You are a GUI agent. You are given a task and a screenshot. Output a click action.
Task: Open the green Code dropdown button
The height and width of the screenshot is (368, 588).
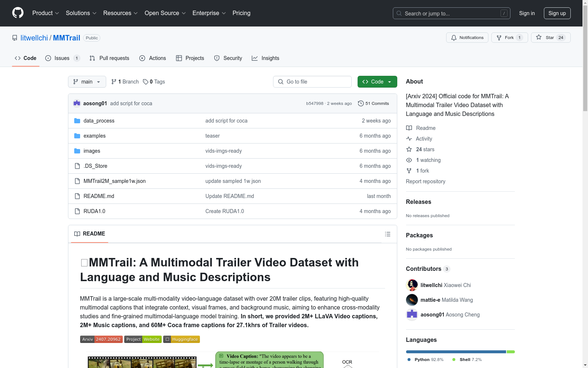coord(377,82)
